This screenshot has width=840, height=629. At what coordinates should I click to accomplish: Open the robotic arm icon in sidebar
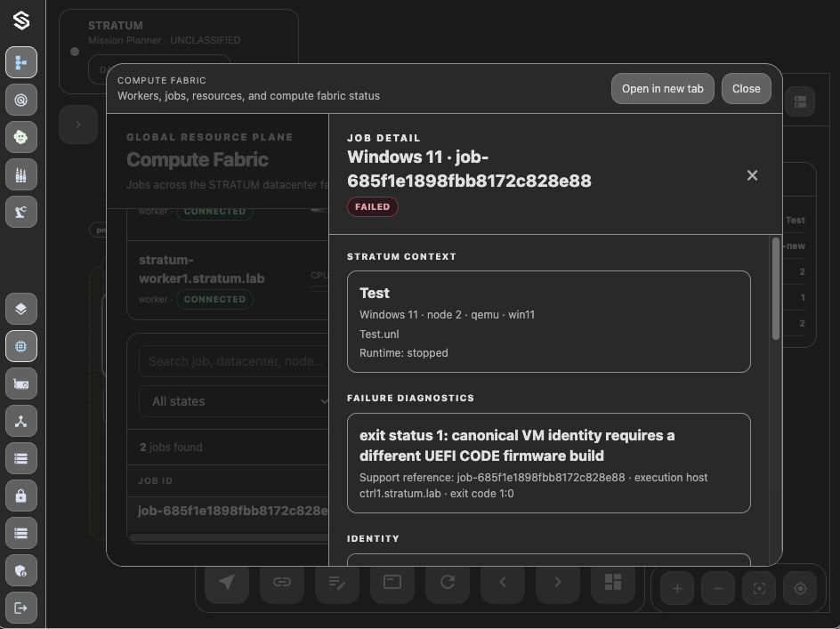point(20,212)
